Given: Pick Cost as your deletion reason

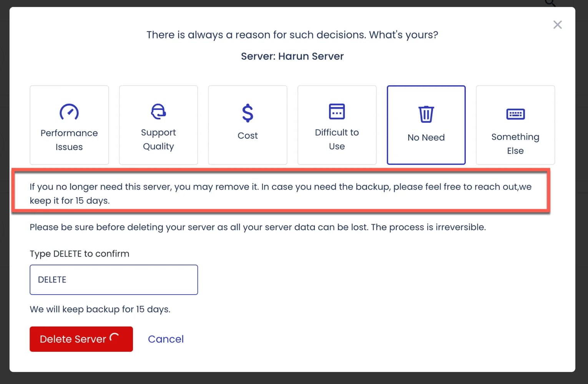Looking at the screenshot, I should click(247, 125).
